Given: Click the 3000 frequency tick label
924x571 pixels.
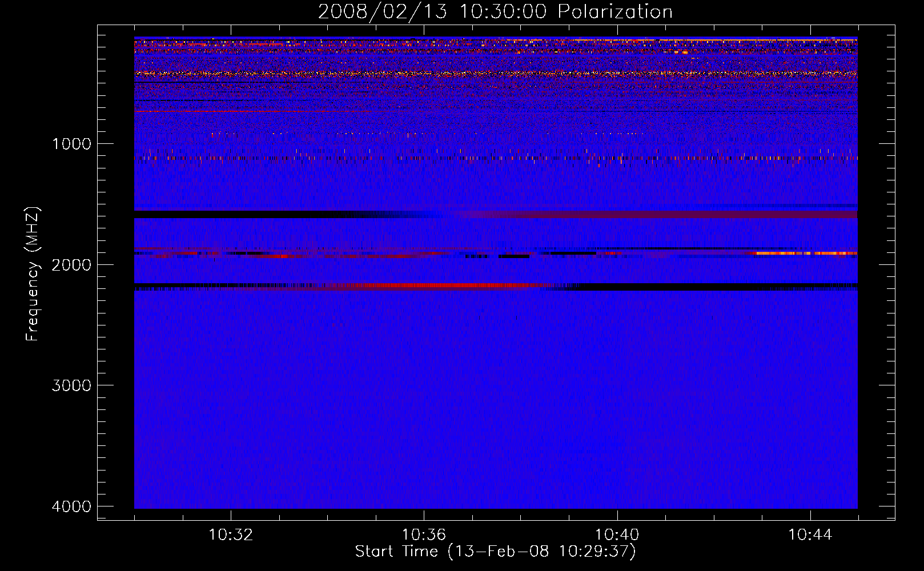Looking at the screenshot, I should click(71, 385).
